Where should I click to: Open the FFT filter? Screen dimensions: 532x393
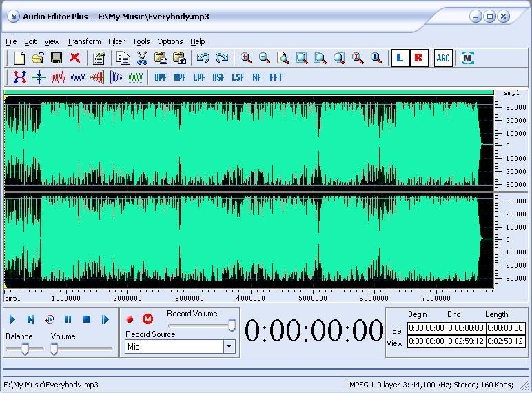click(x=276, y=77)
